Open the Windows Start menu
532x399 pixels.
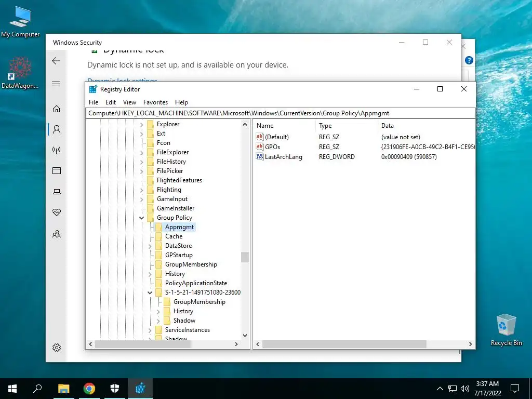(x=12, y=389)
